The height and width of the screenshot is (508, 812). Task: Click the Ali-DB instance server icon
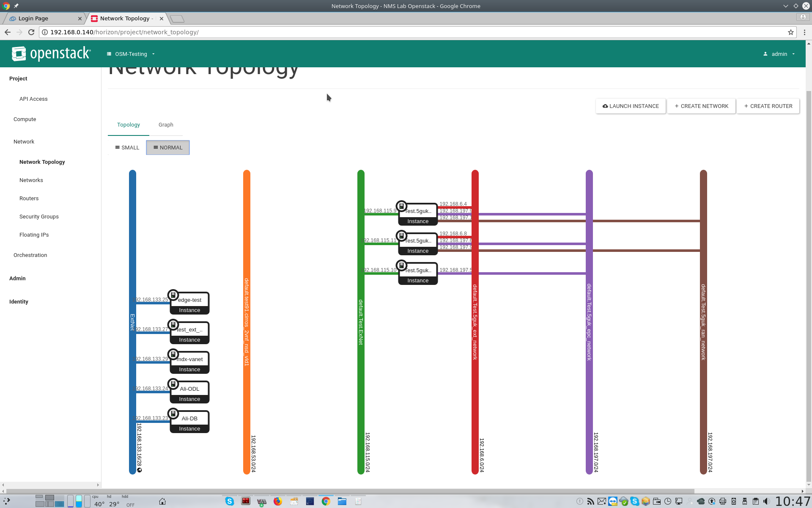(173, 414)
